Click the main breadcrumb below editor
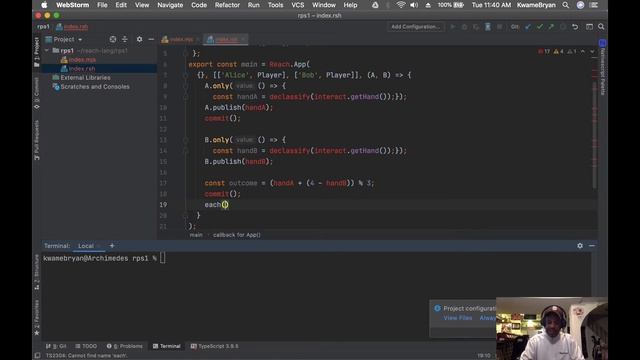 196,235
